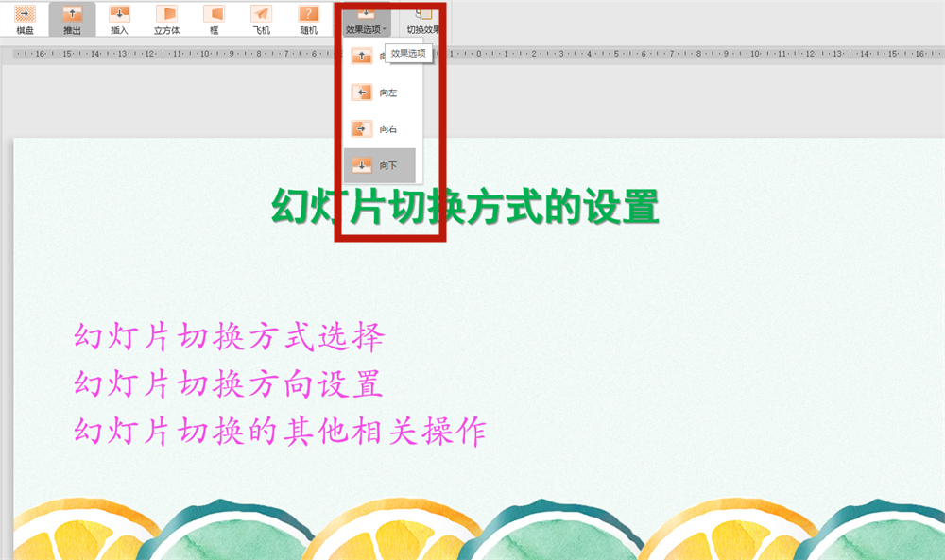Click the 切换效果 button
945x560 pixels.
[x=421, y=21]
